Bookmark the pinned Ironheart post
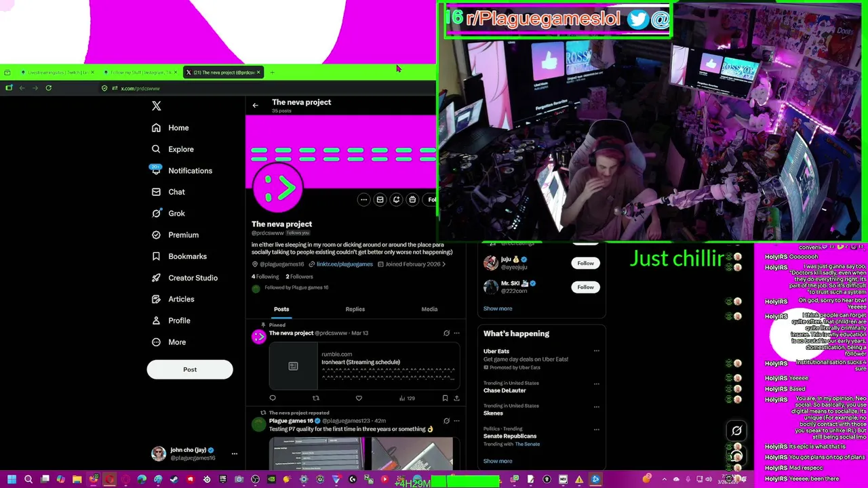The image size is (868, 488). pos(445,398)
